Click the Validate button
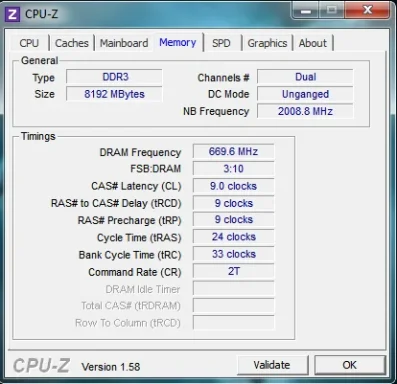Image resolution: width=397 pixels, height=384 pixels. [272, 365]
